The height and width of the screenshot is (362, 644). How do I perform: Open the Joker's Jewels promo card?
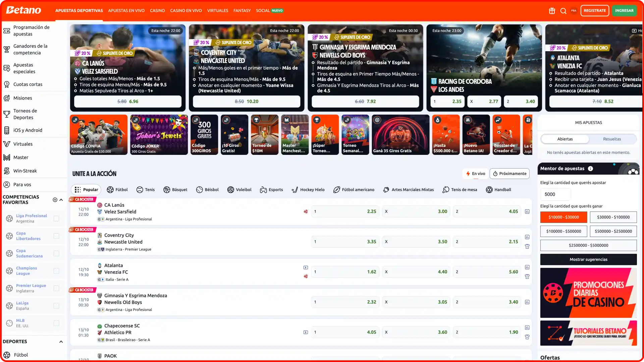(x=159, y=135)
